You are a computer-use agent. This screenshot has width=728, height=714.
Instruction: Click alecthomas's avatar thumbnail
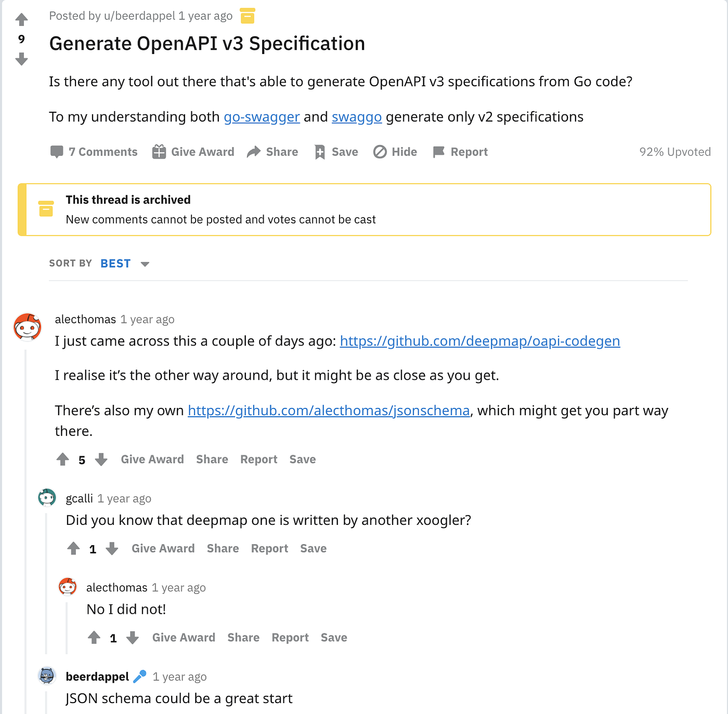[27, 326]
